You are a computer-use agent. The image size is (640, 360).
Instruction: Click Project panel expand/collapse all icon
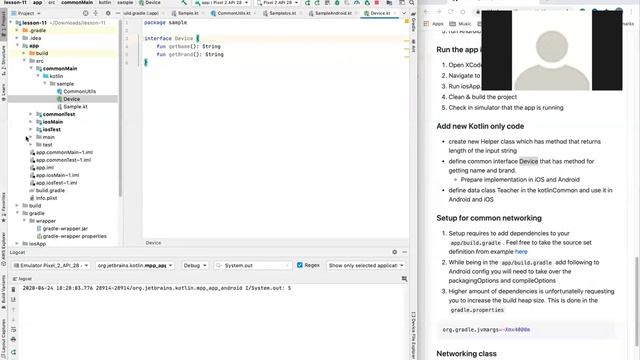click(96, 13)
